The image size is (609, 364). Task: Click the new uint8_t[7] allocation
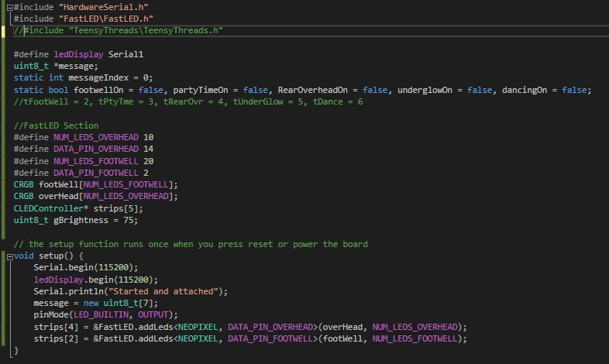coord(120,303)
